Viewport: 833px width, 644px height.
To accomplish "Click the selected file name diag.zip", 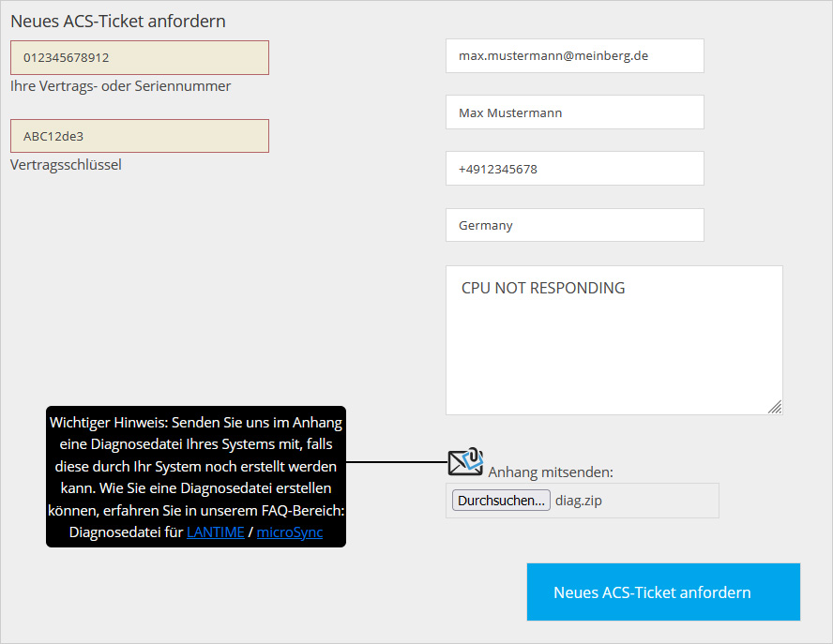I will point(579,501).
